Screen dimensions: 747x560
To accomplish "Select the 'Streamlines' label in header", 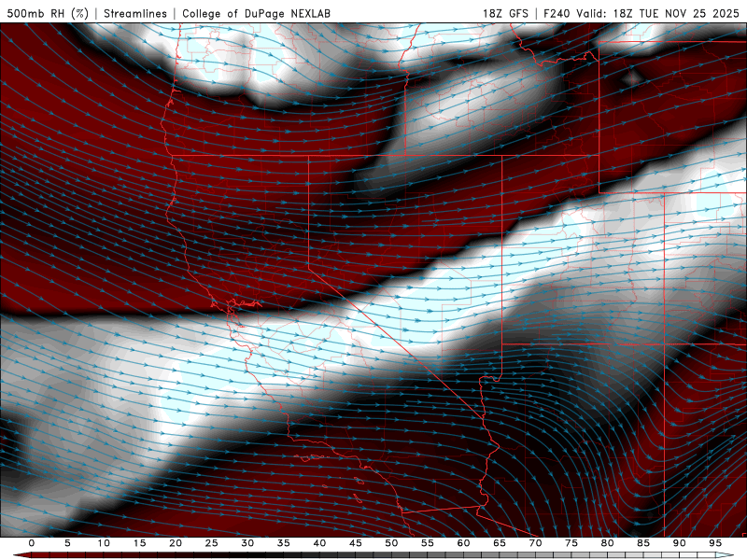I will tap(135, 13).
